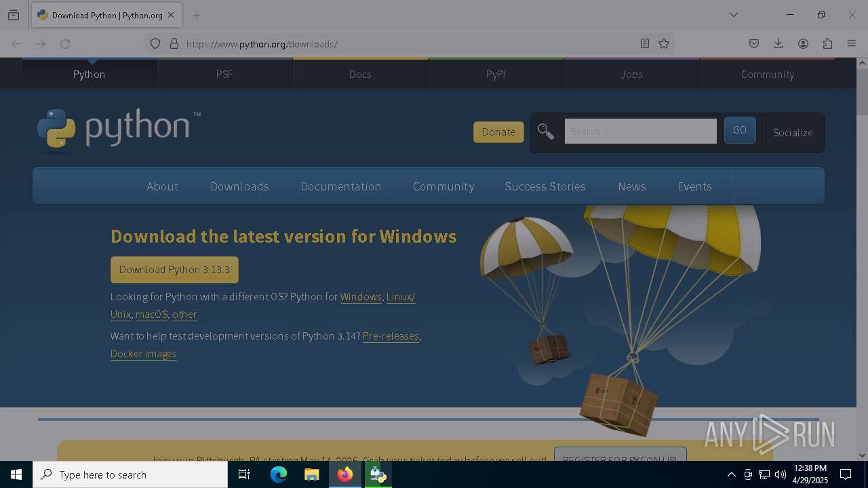Expand the list all tabs chevron
868x488 pixels.
point(733,15)
